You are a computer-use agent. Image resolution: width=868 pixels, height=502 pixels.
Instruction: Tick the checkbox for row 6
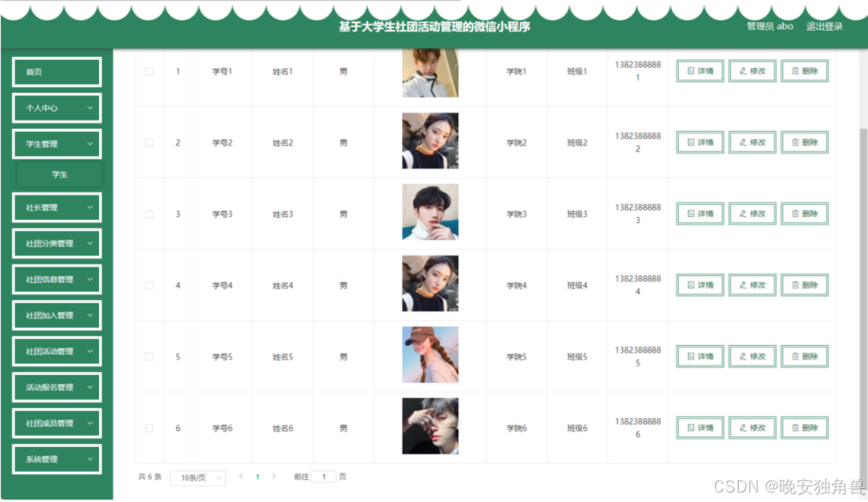coord(149,428)
